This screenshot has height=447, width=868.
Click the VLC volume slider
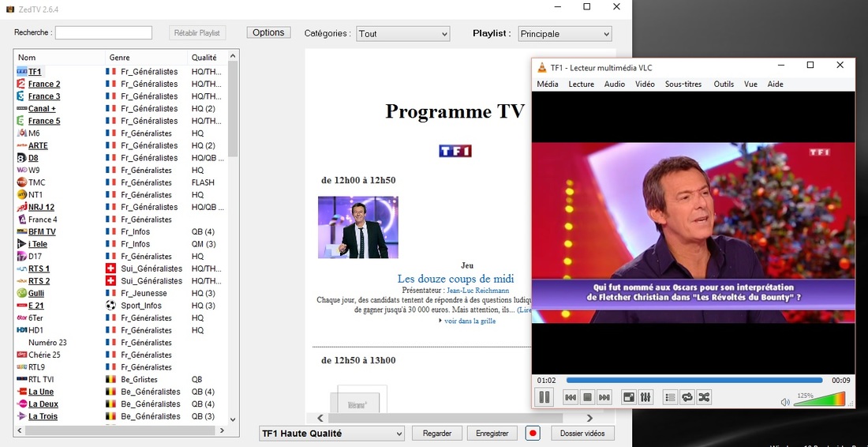coord(820,400)
